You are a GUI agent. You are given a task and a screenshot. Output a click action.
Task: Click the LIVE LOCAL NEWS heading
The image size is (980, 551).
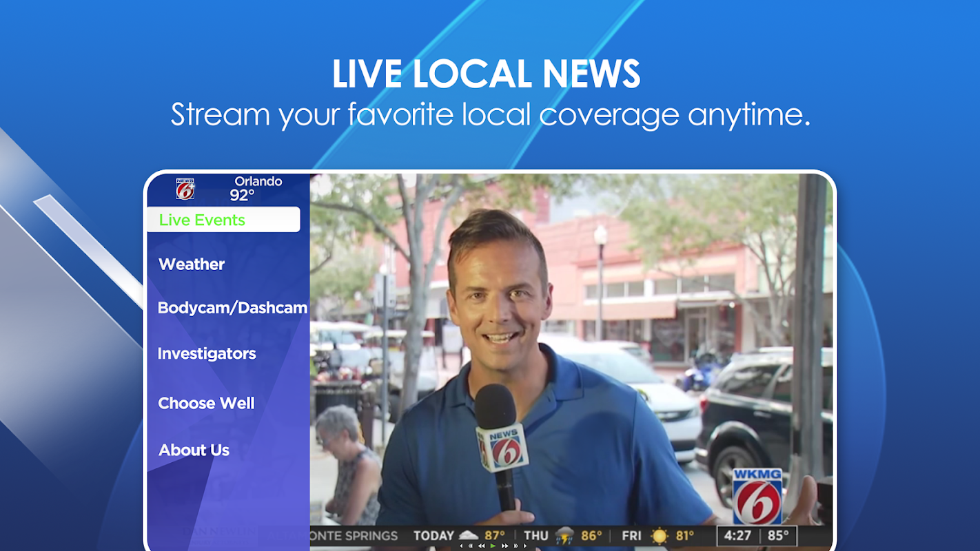pos(487,74)
